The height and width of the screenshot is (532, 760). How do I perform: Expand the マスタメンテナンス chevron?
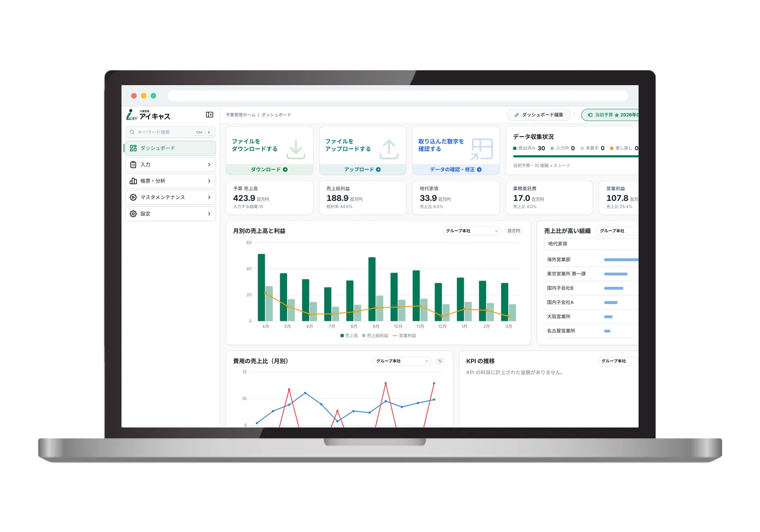[x=209, y=197]
